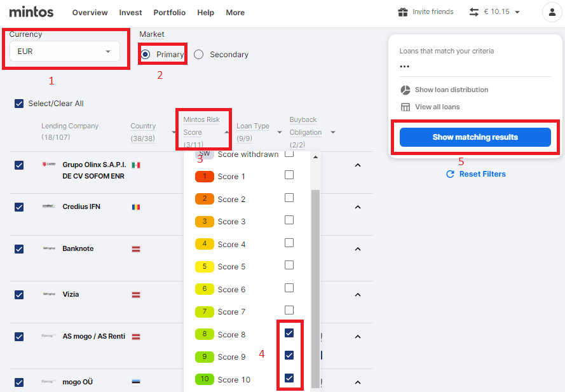Click the gift icon beside Invite friends
The image size is (565, 392).
(x=402, y=12)
